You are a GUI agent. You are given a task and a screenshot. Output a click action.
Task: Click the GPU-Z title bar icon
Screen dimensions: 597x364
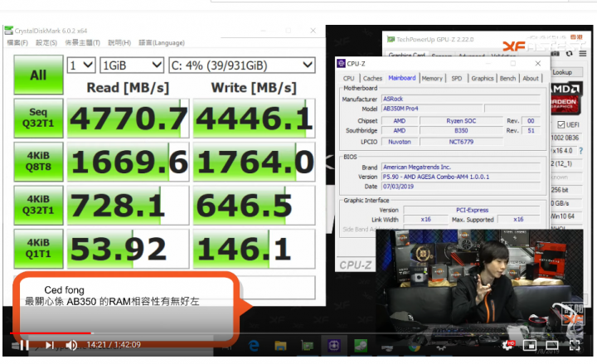(391, 39)
